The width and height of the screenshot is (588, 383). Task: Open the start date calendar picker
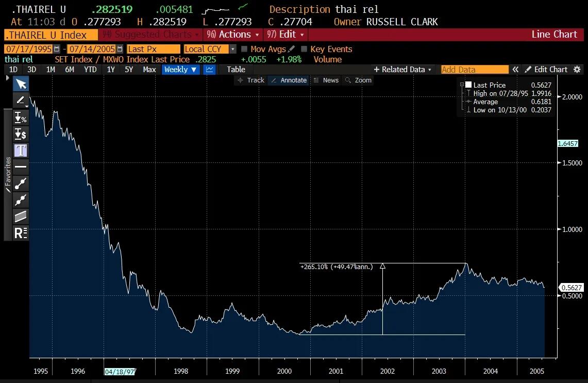click(57, 49)
